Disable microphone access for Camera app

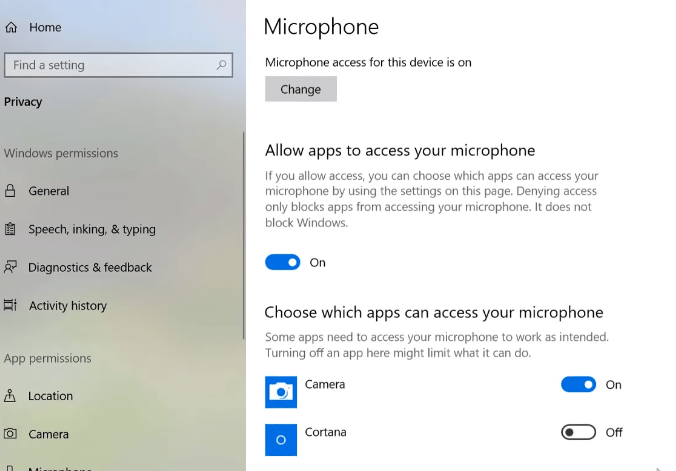pos(578,384)
